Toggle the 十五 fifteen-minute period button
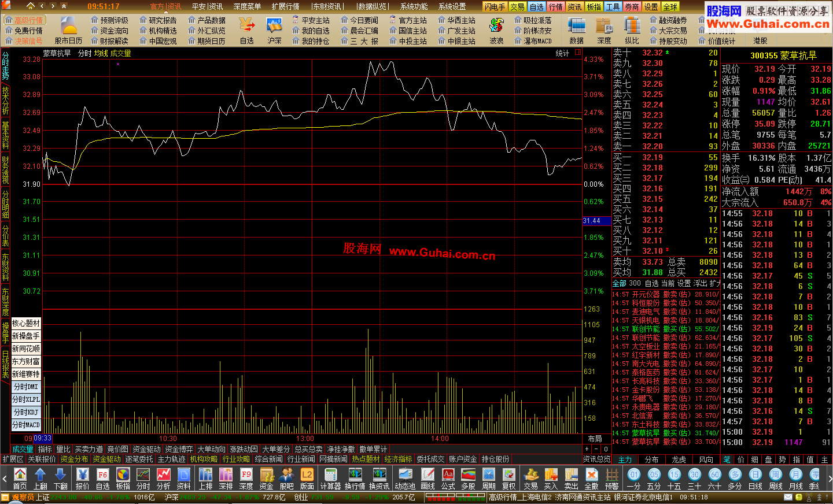Viewport: 833px width, 504px height. 674,479
